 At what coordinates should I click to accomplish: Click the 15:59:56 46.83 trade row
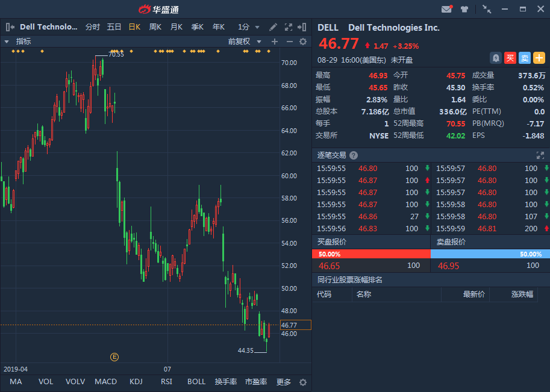[371, 229]
